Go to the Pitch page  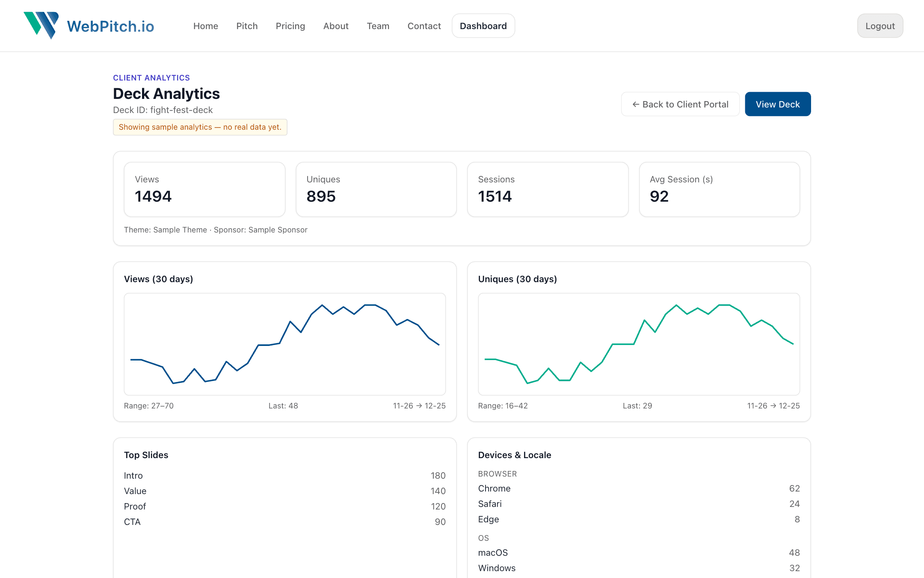click(x=247, y=26)
